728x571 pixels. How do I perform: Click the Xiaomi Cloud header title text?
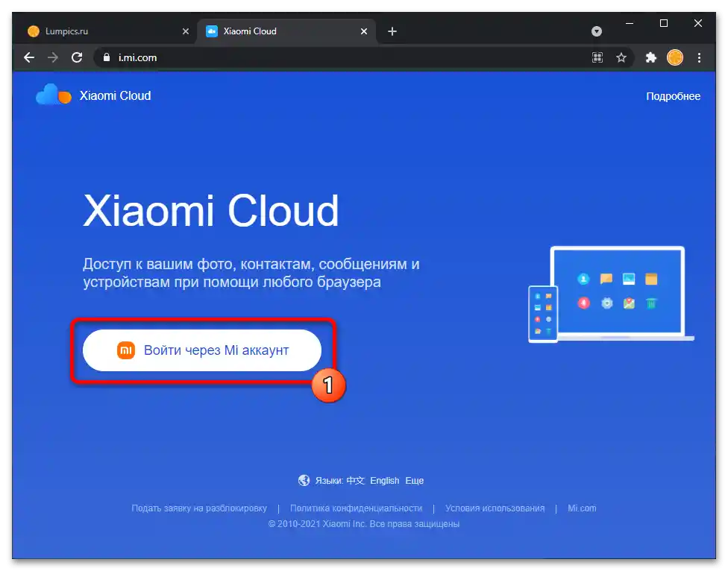point(115,95)
